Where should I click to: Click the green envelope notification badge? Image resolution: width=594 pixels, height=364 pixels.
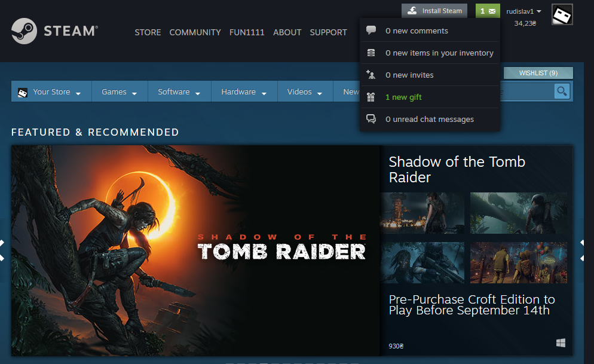tap(488, 10)
